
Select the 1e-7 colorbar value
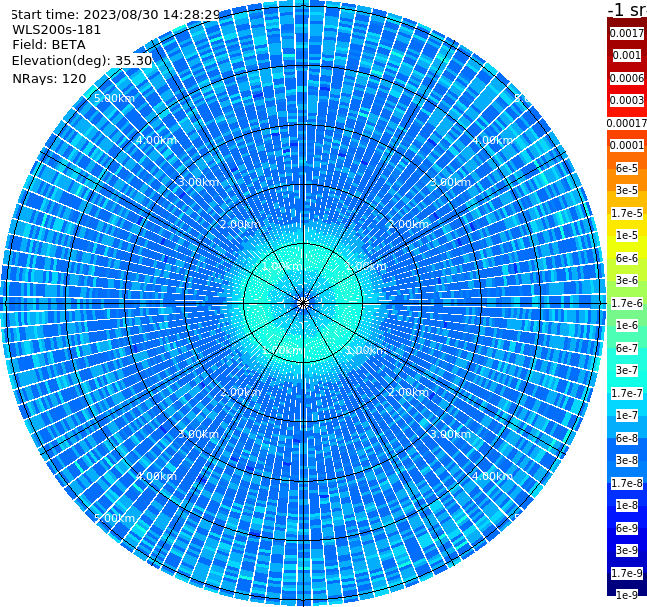pos(627,415)
